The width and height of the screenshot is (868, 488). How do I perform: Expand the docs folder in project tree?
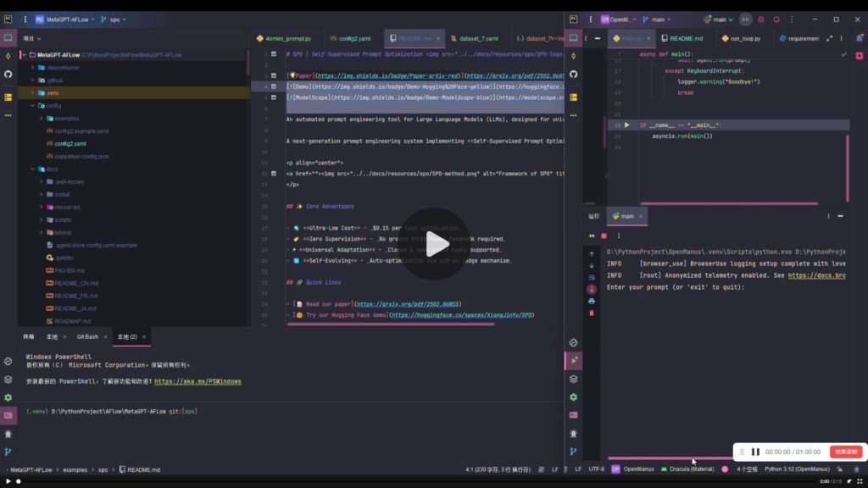pyautogui.click(x=33, y=169)
